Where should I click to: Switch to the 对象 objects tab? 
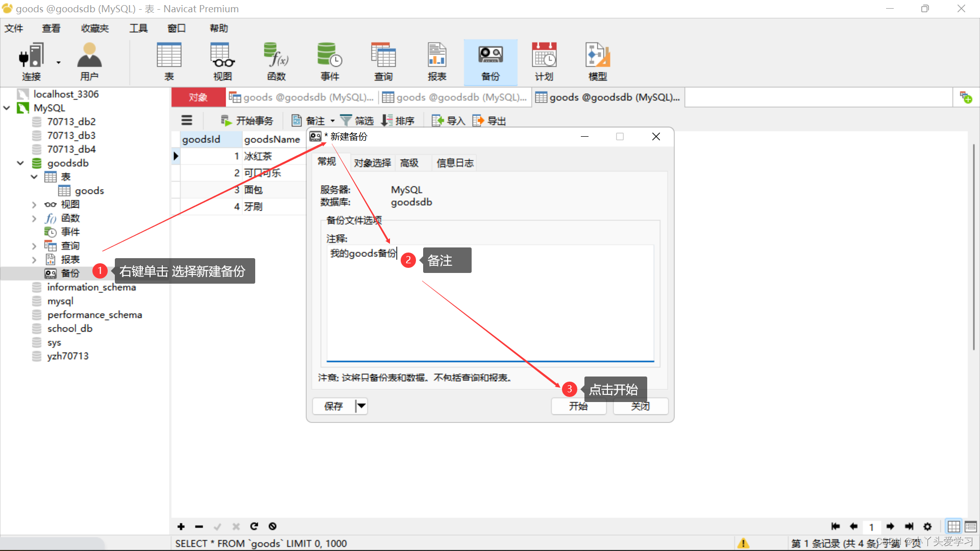coord(198,97)
